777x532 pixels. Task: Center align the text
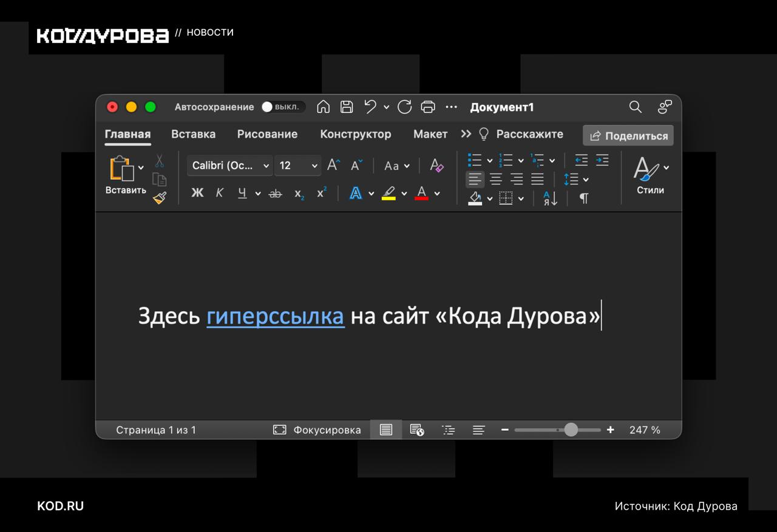pyautogui.click(x=496, y=179)
